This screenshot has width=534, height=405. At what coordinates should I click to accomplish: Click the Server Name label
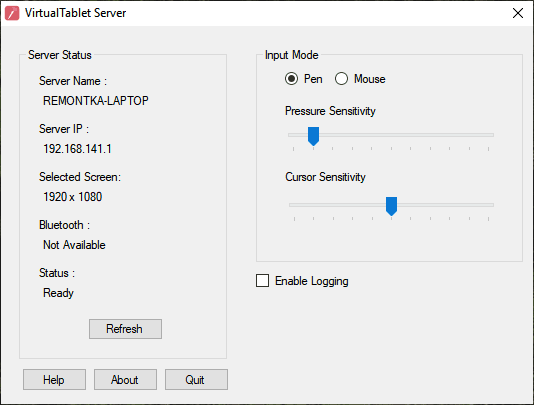pos(73,81)
